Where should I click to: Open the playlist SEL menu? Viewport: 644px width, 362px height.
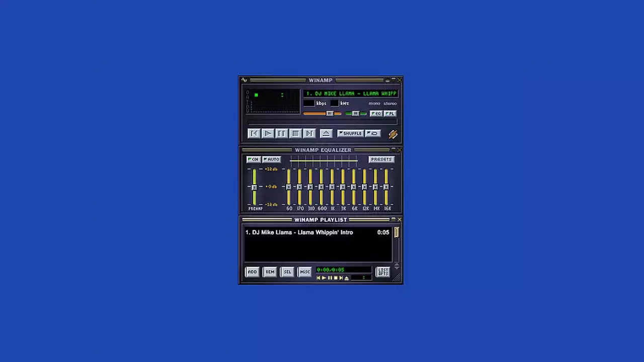coord(287,272)
